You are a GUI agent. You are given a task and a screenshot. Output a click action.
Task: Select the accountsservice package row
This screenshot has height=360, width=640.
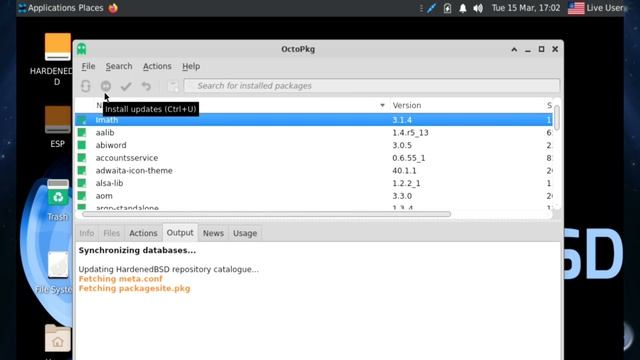313,158
